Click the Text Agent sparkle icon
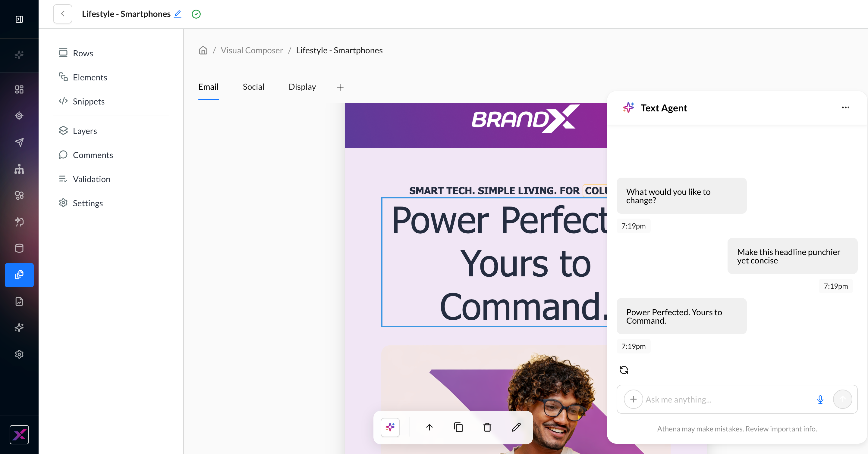This screenshot has height=454, width=868. pyautogui.click(x=628, y=108)
